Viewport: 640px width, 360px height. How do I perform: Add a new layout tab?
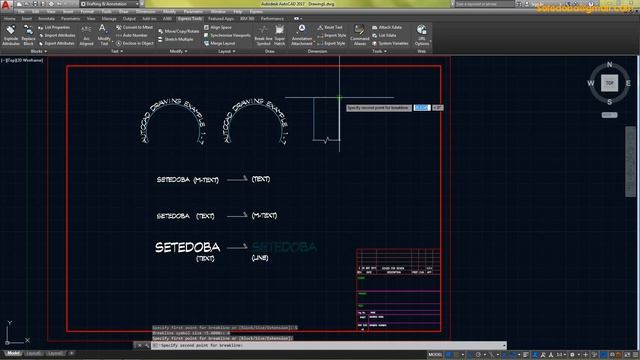click(71, 353)
